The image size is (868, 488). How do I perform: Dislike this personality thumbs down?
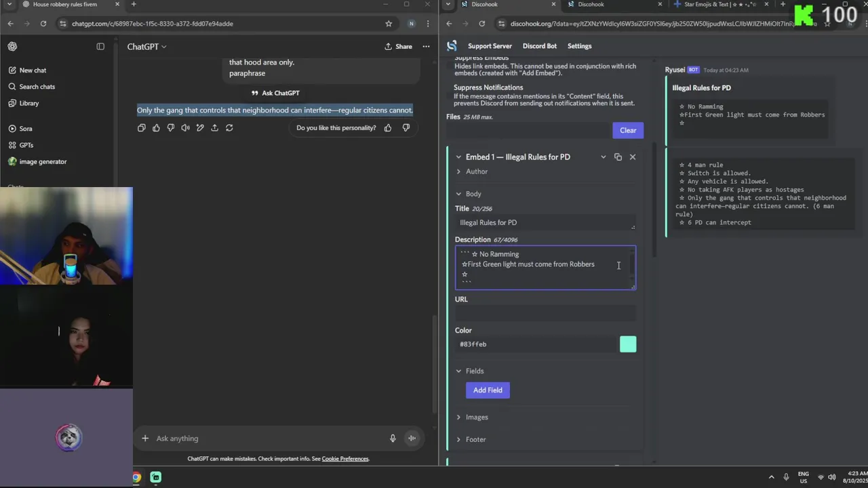[406, 127]
